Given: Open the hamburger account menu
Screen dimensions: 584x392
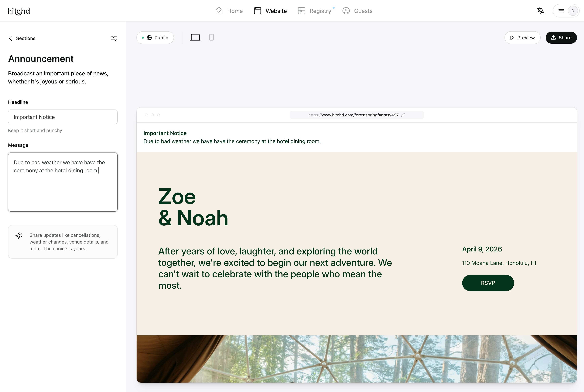Looking at the screenshot, I should coord(561,11).
